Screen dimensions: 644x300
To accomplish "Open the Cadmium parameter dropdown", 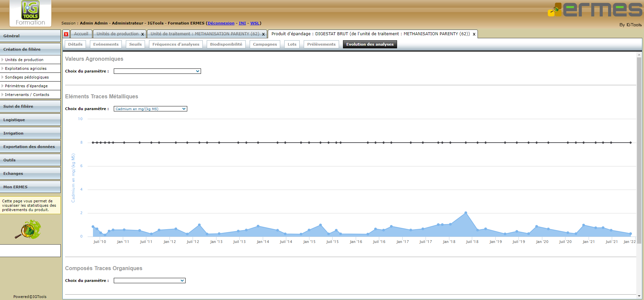I will (150, 109).
